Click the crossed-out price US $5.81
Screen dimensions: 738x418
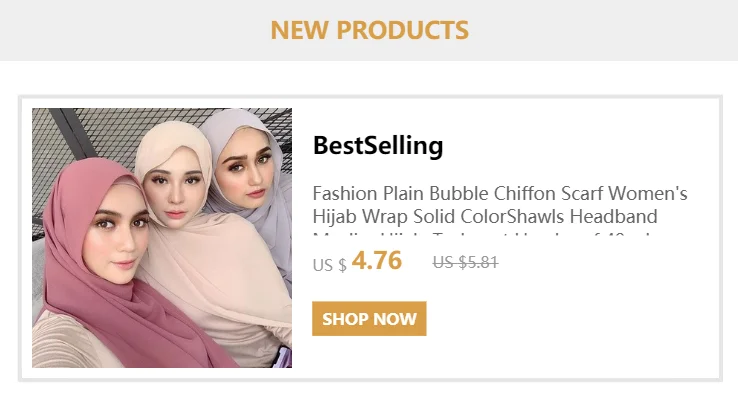465,263
